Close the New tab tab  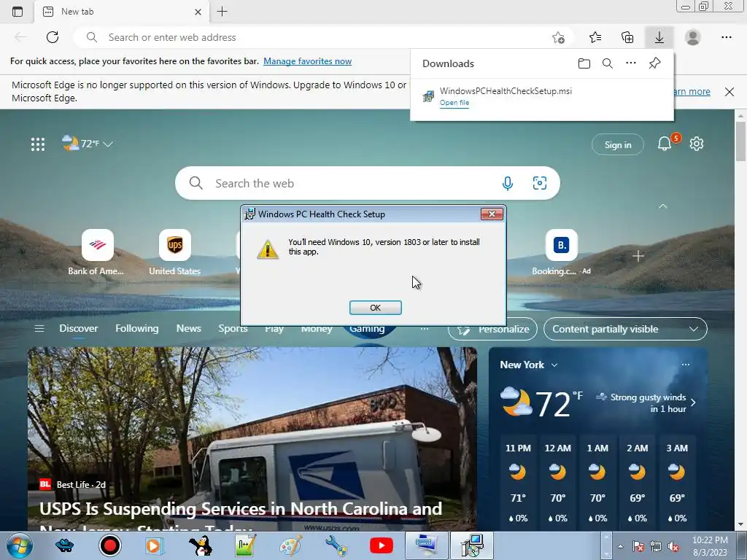click(198, 12)
